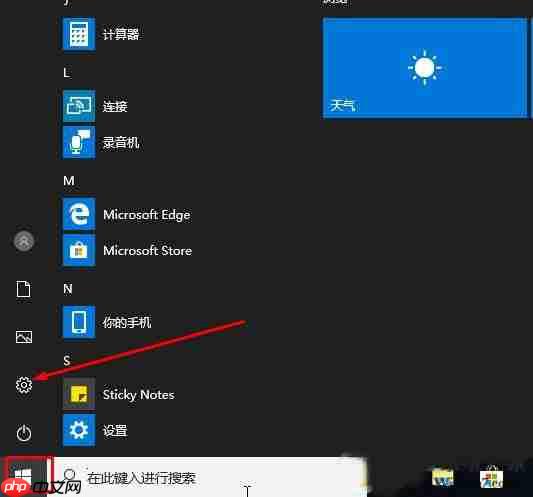
Task: Click the Power button in Start sidebar
Action: [24, 433]
